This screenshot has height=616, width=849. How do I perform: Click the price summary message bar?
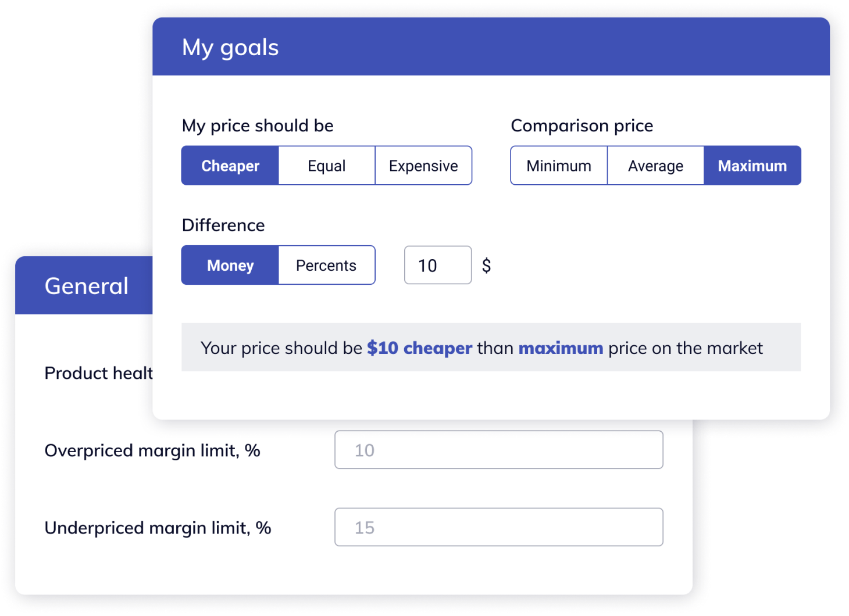(x=491, y=347)
